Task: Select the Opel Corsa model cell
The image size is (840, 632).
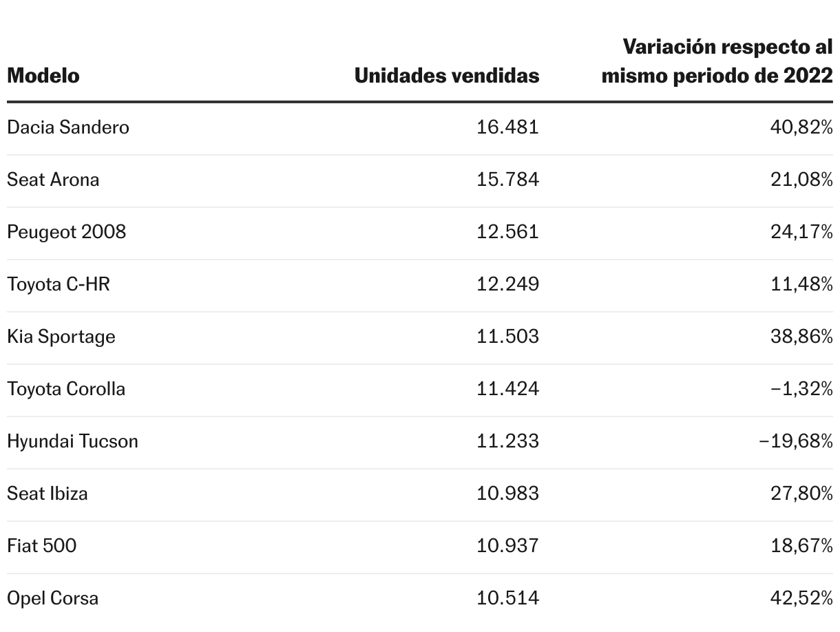Action: tap(53, 598)
